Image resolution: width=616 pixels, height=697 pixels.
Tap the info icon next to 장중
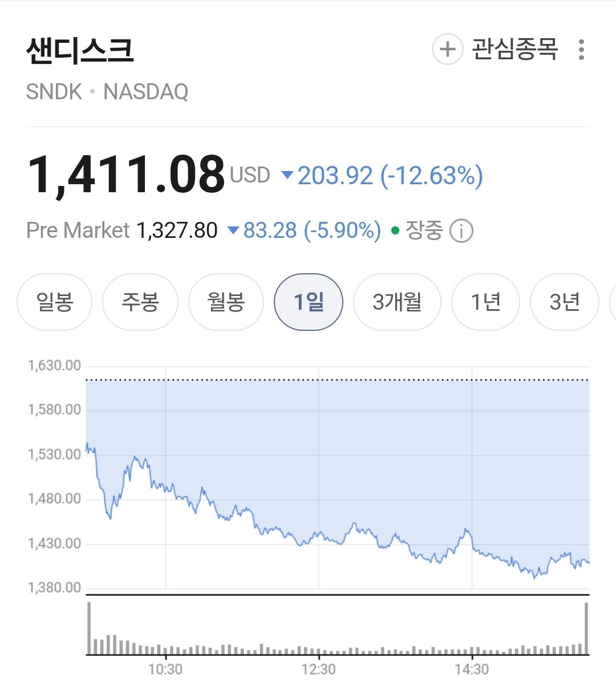click(x=461, y=231)
